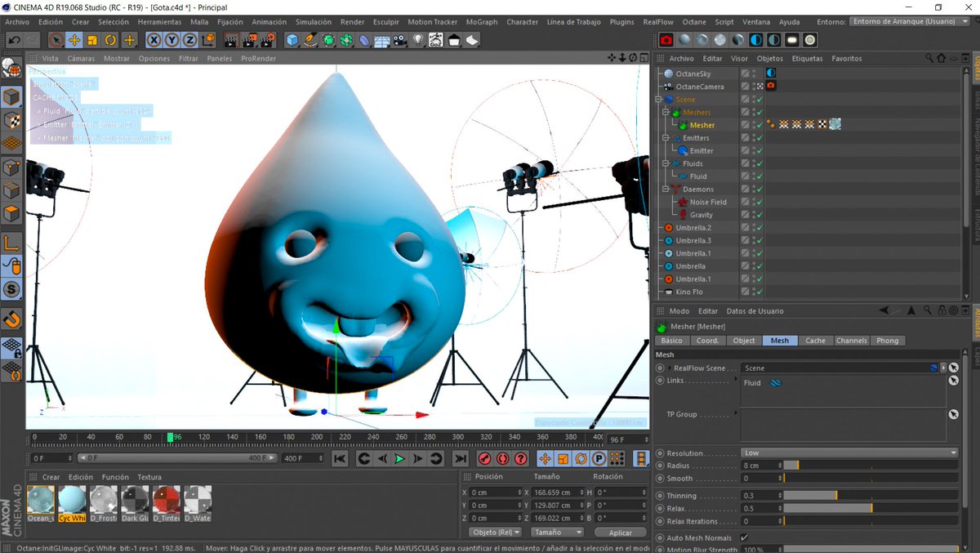Open the Cámaras viewport menu
980x553 pixels.
pyautogui.click(x=81, y=59)
